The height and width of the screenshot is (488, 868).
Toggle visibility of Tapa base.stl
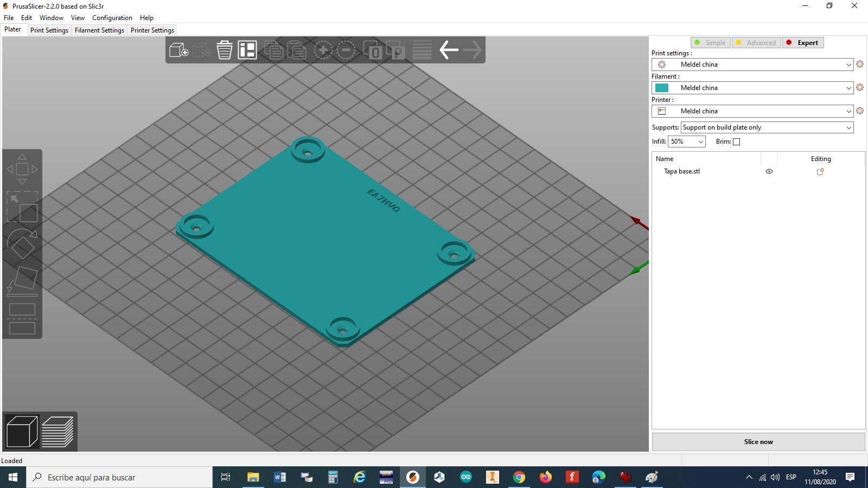769,171
